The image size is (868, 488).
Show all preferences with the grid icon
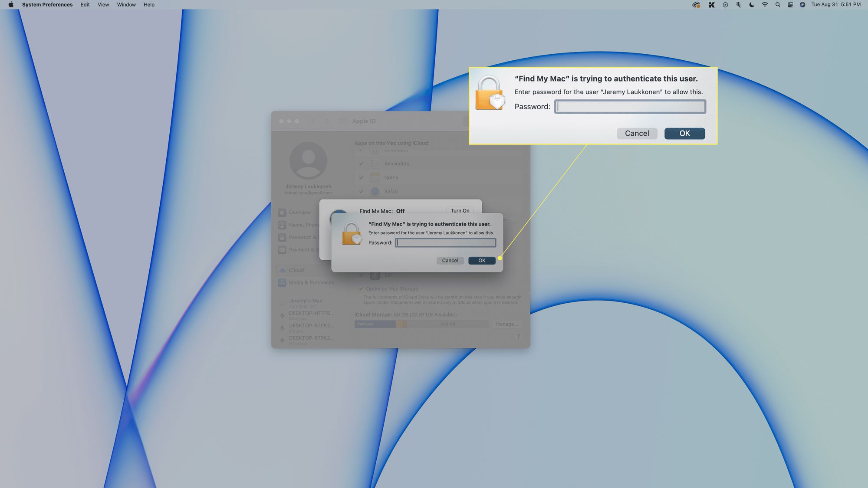[x=343, y=121]
